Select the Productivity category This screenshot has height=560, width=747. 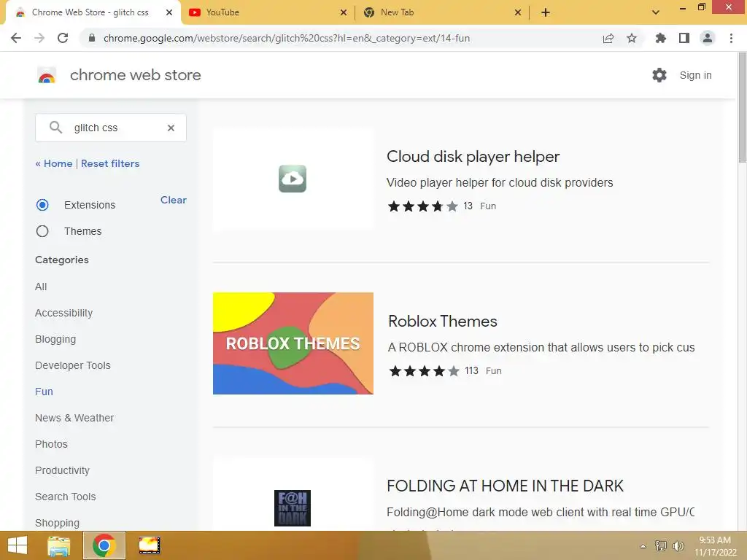click(63, 470)
